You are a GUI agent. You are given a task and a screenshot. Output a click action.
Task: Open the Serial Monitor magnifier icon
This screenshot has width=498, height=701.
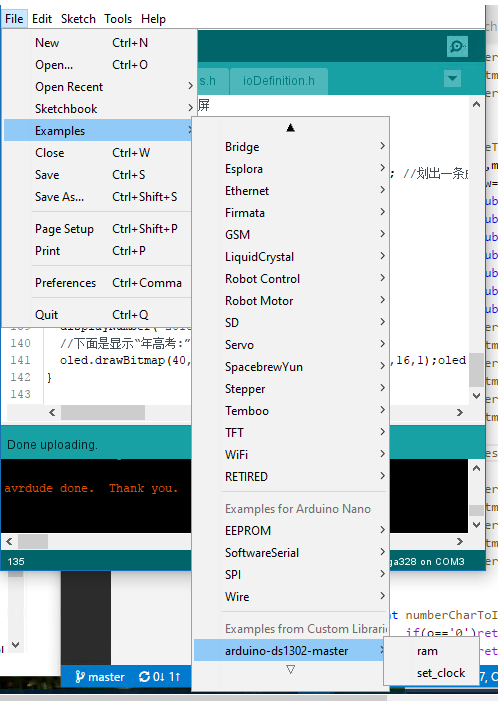pyautogui.click(x=457, y=46)
